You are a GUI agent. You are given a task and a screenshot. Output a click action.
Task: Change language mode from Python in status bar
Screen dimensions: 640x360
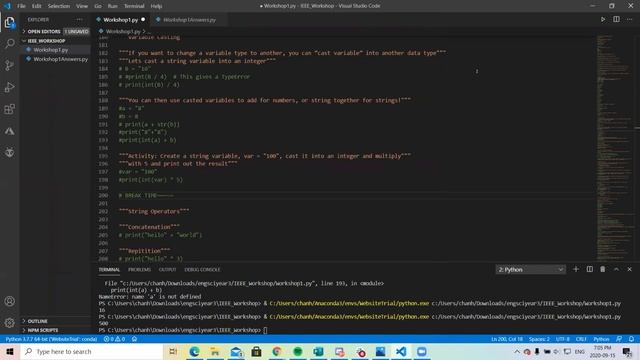pyautogui.click(x=601, y=339)
